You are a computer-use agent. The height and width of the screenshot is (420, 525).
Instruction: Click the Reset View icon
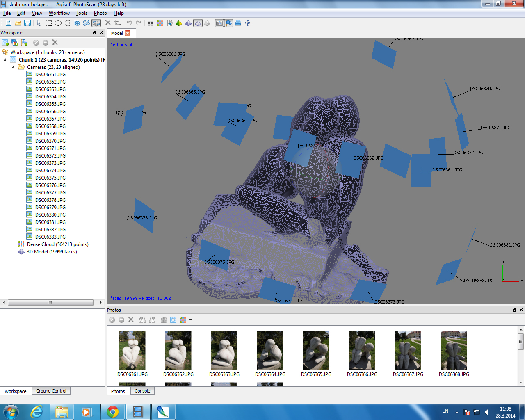(248, 23)
